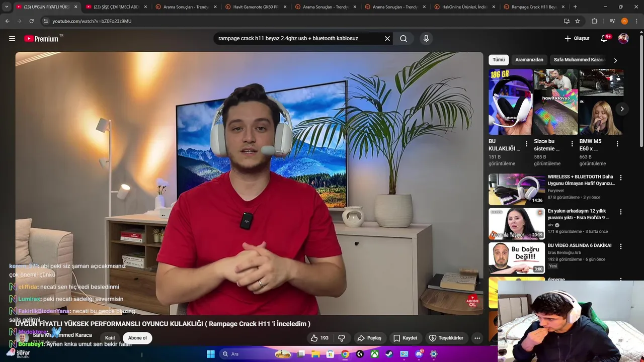Open Steam from taskbar

(x=389, y=354)
